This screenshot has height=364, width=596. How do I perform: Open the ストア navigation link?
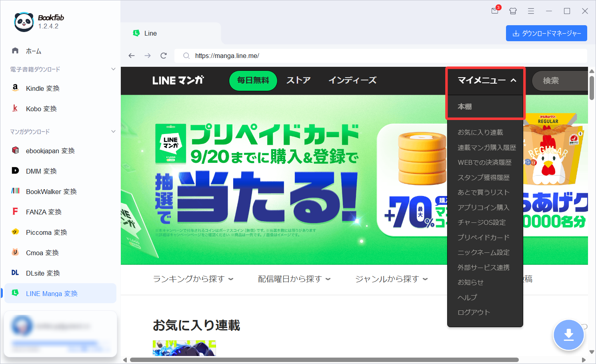click(x=298, y=80)
